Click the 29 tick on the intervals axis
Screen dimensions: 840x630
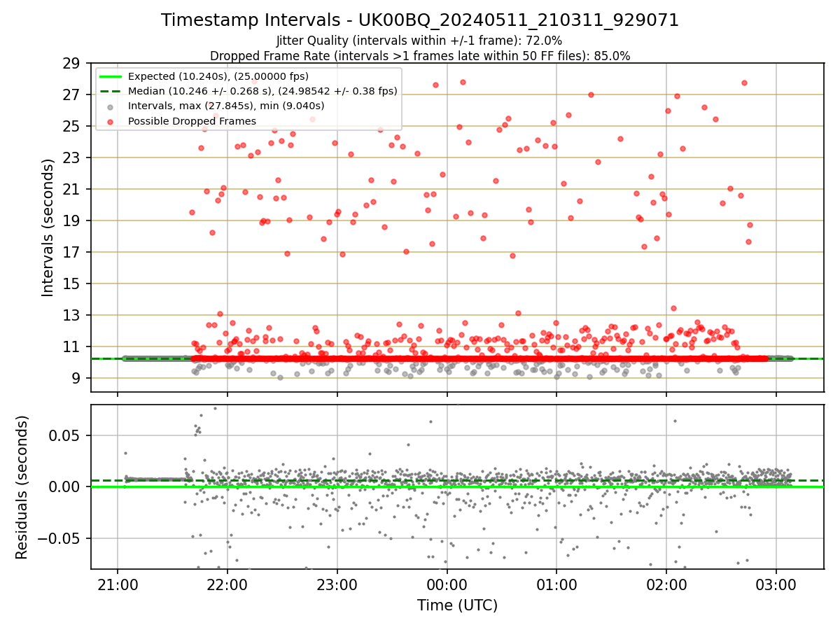[72, 63]
